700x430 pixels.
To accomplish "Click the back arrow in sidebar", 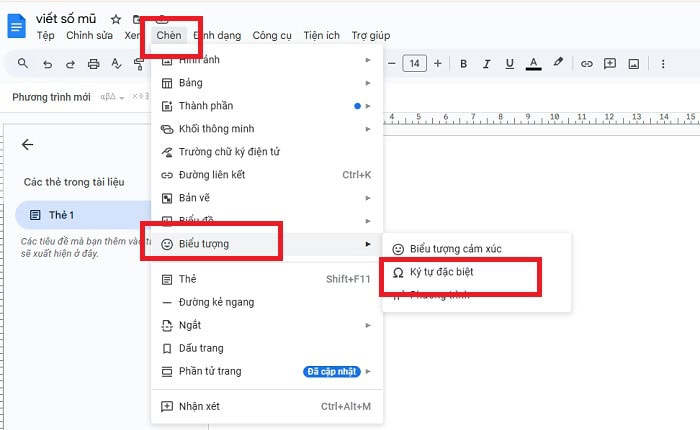I will click(x=27, y=144).
